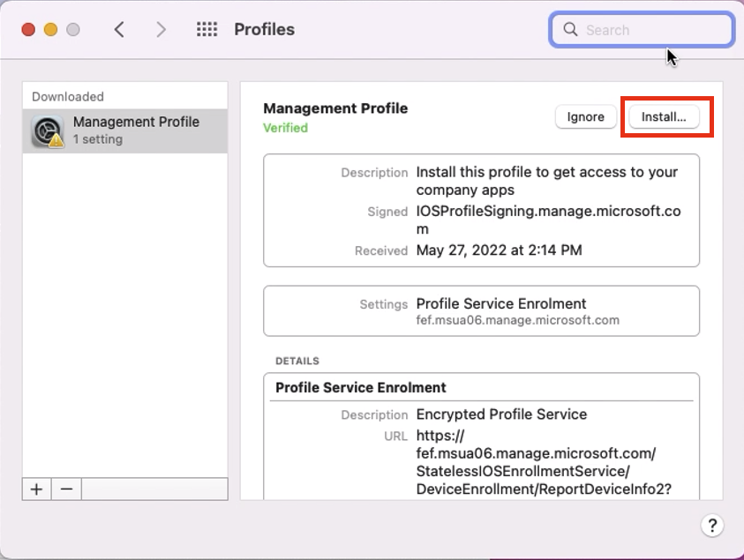This screenshot has height=560, width=744.
Task: Close the Profiles window
Action: click(28, 30)
